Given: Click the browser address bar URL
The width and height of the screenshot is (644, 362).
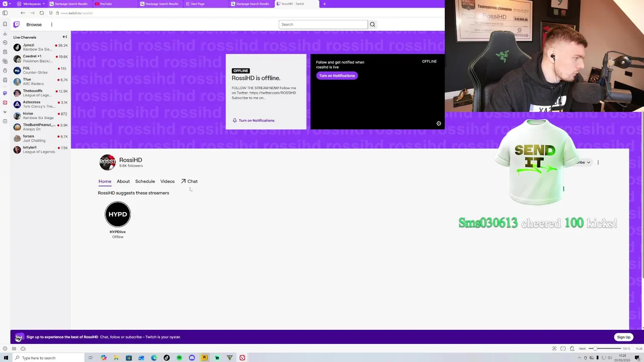Looking at the screenshot, I should click(76, 13).
